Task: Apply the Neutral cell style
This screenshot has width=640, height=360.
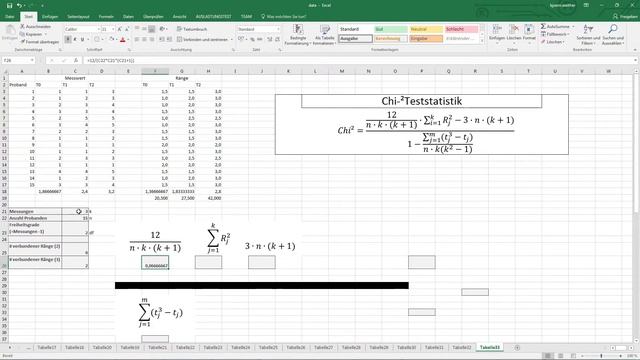Action: pos(426,29)
